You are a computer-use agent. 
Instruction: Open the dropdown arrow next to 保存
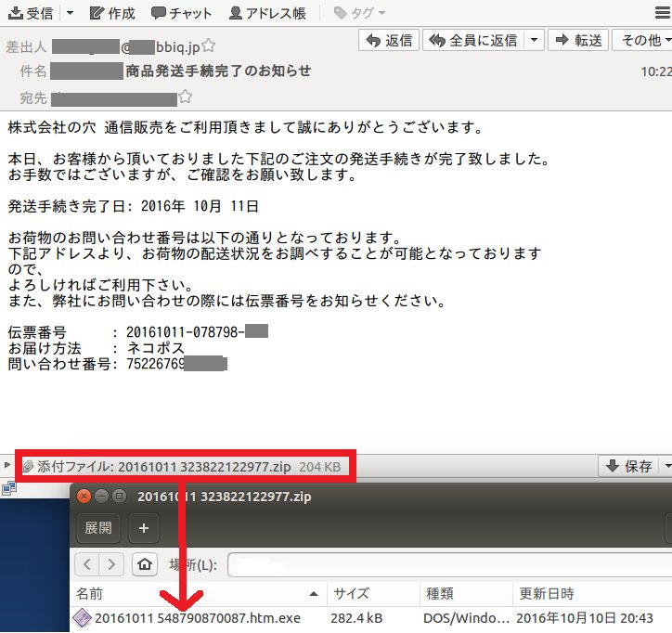pyautogui.click(x=666, y=466)
